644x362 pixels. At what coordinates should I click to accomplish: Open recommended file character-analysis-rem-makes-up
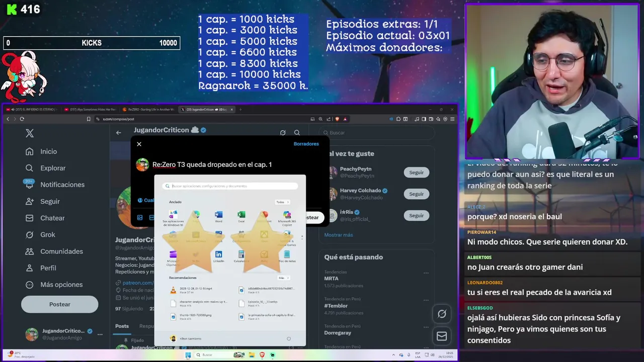click(199, 303)
